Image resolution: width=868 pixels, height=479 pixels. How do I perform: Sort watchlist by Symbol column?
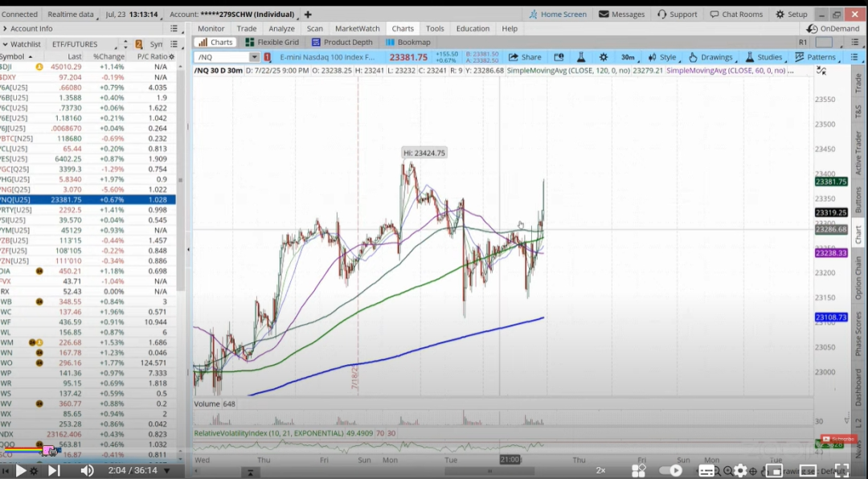pos(15,56)
